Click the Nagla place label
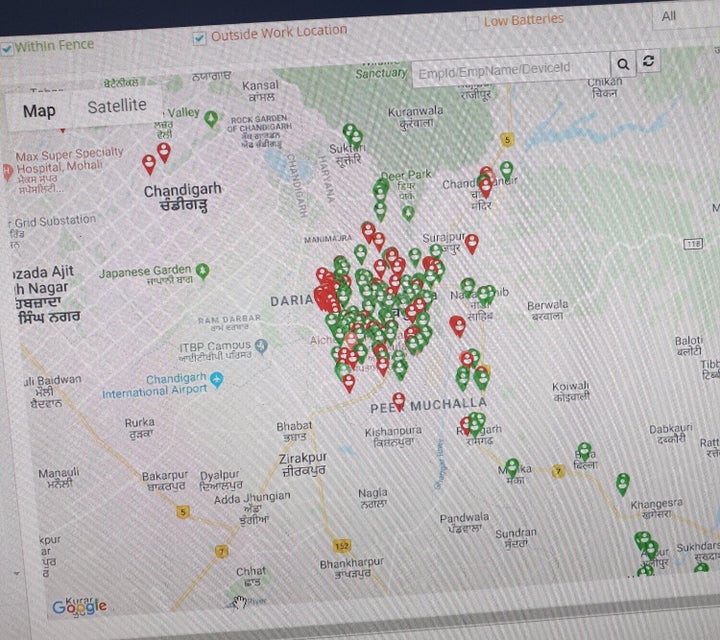Viewport: 720px width, 640px height. (x=373, y=498)
